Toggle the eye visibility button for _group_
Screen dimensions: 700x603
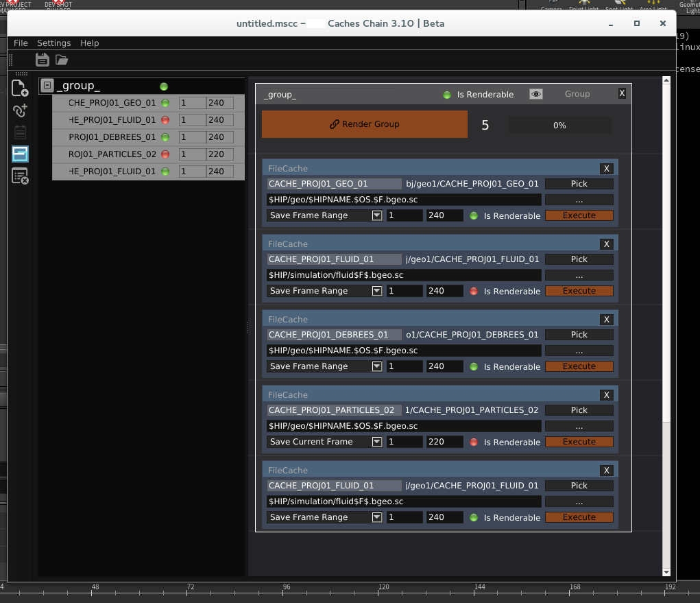536,94
